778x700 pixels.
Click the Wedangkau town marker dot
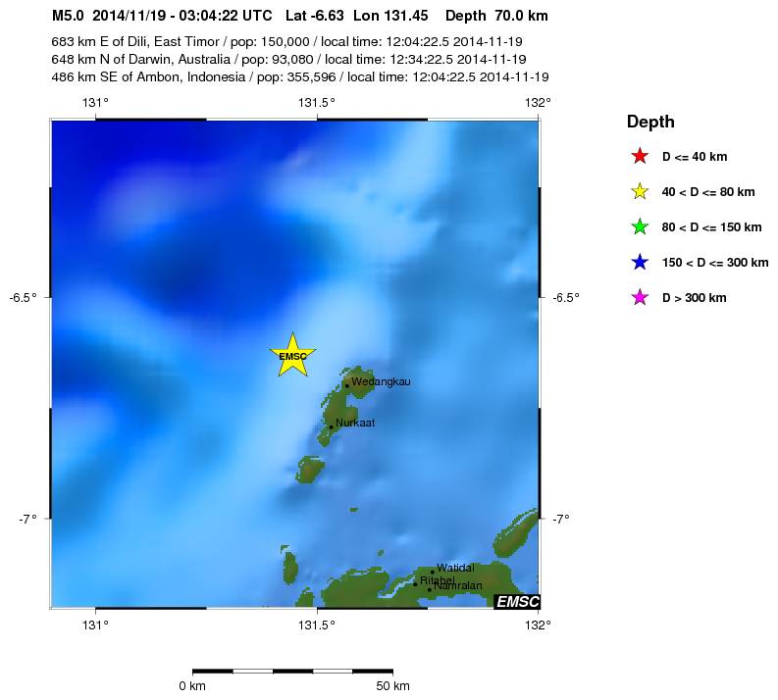point(347,385)
